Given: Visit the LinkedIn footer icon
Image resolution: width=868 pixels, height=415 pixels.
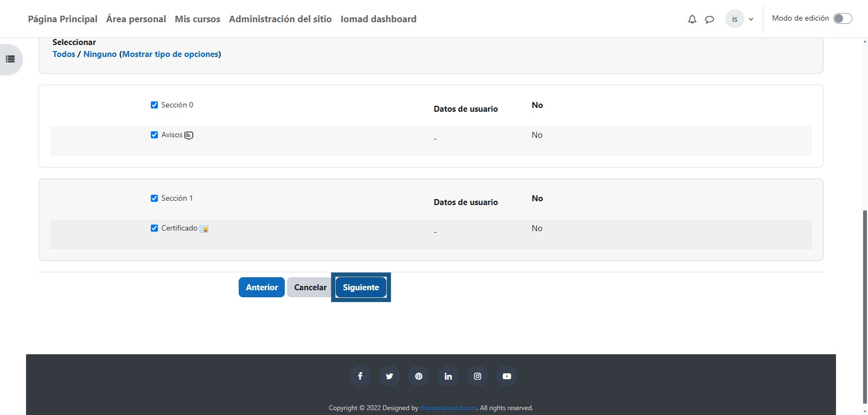Looking at the screenshot, I should point(448,376).
